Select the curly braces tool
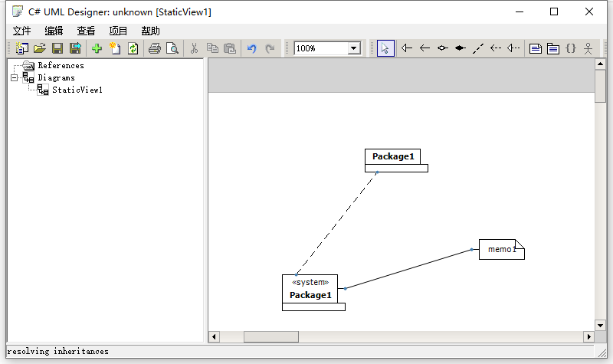This screenshot has height=364, width=613. click(571, 48)
